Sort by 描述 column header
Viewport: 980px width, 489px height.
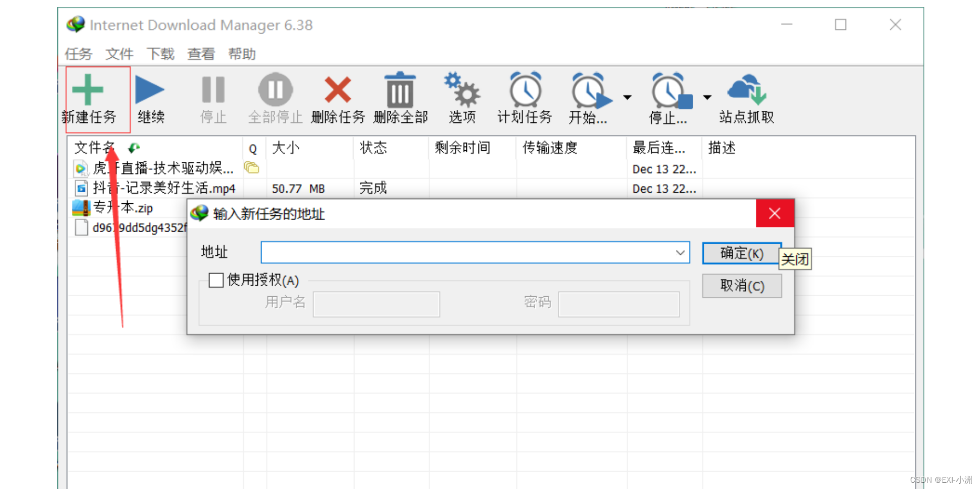[809, 148]
